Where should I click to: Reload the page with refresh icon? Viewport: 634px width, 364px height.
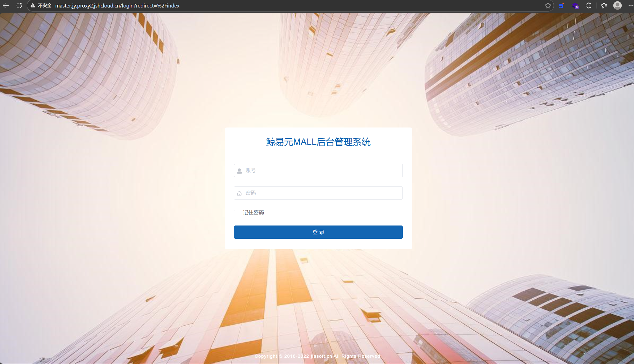[19, 5]
